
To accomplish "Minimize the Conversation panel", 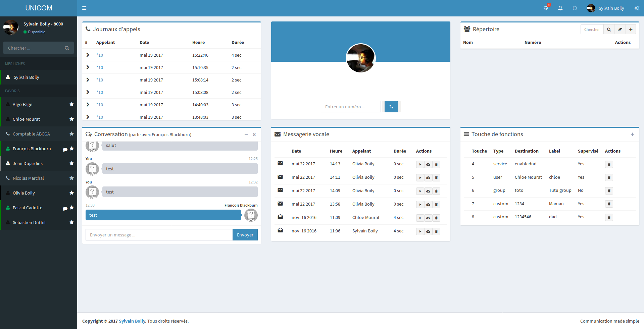I will click(246, 134).
